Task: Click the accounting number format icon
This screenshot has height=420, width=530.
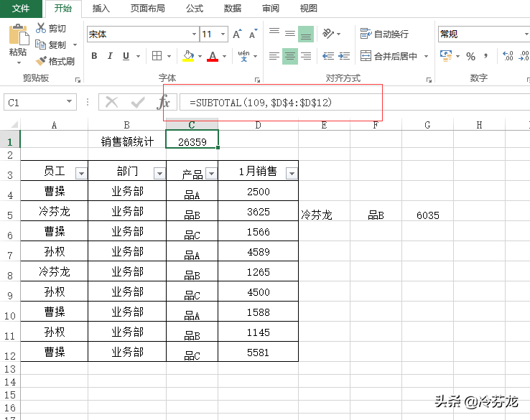Action: (446, 56)
